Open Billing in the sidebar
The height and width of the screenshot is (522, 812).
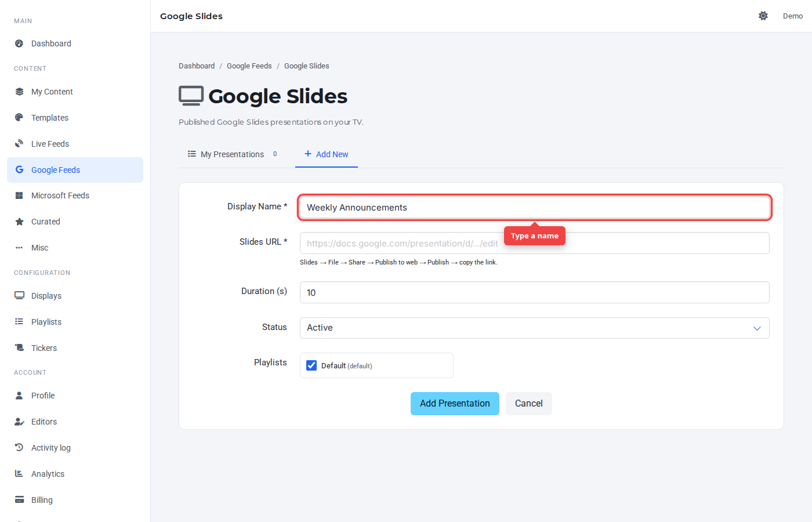coord(75,500)
